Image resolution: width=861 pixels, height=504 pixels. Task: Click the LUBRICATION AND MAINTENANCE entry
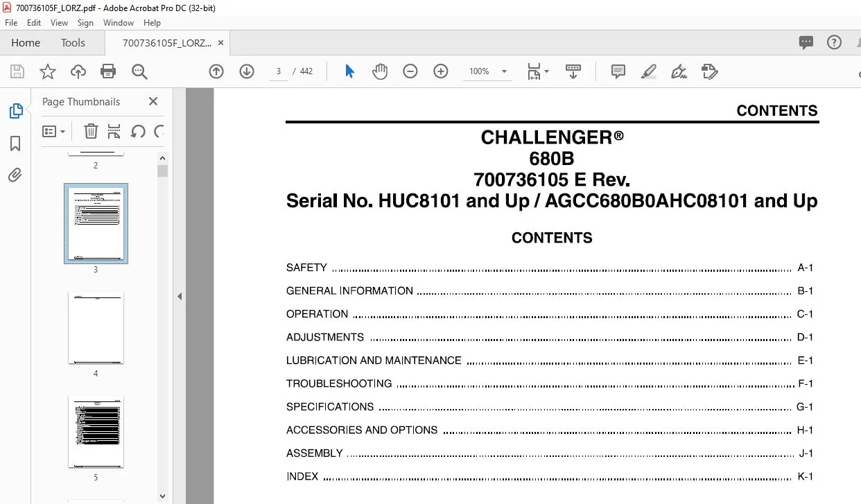coord(550,360)
